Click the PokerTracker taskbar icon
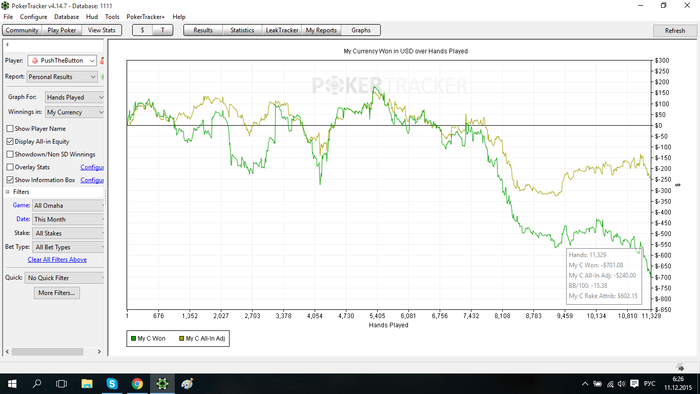Screen dimensions: 700x394 pyautogui.click(x=162, y=384)
